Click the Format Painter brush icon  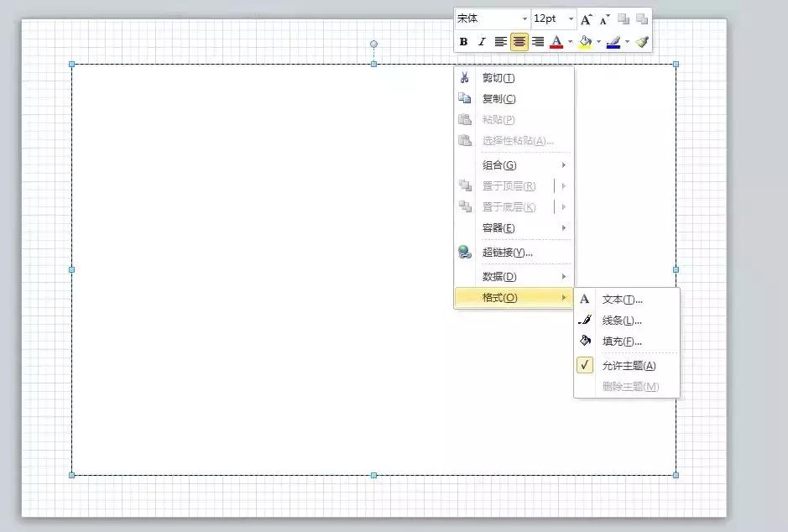(x=642, y=42)
